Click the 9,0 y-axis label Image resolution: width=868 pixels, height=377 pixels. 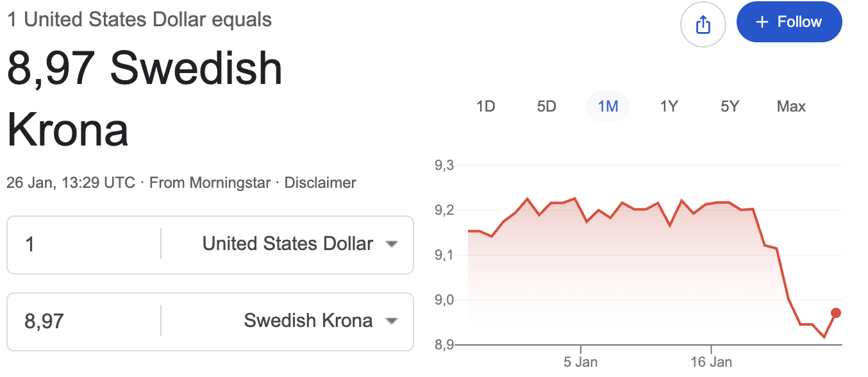[444, 300]
